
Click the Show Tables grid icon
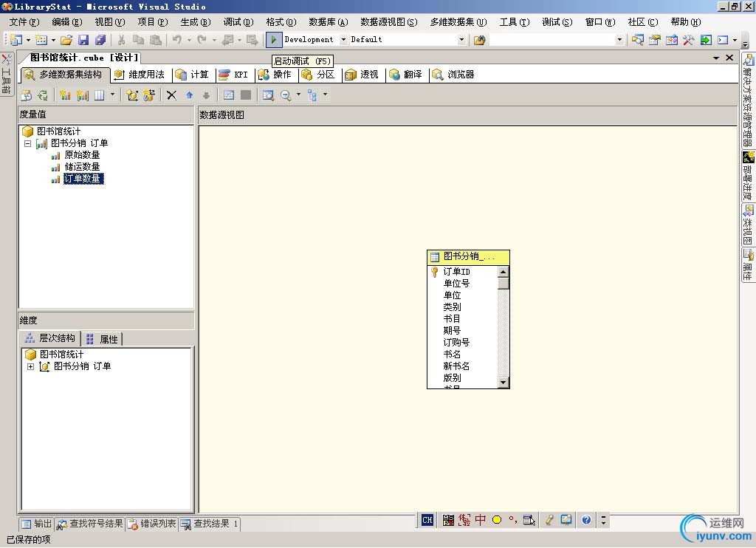click(229, 95)
